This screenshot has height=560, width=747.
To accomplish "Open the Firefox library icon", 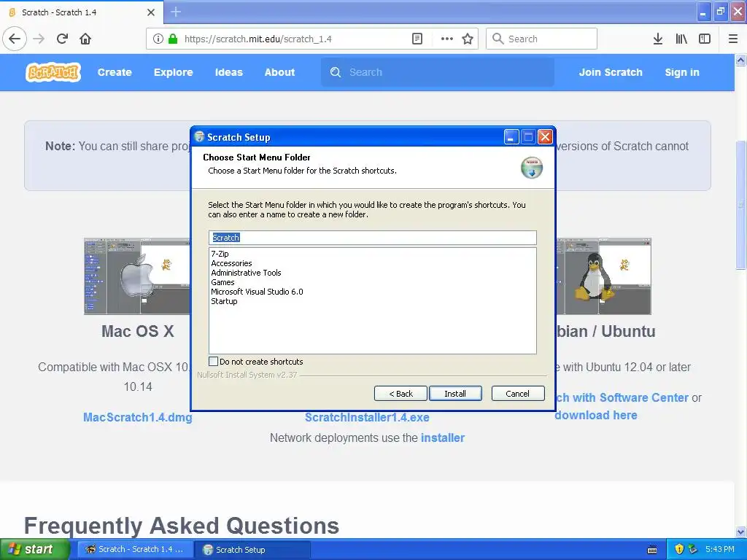I will coord(681,39).
